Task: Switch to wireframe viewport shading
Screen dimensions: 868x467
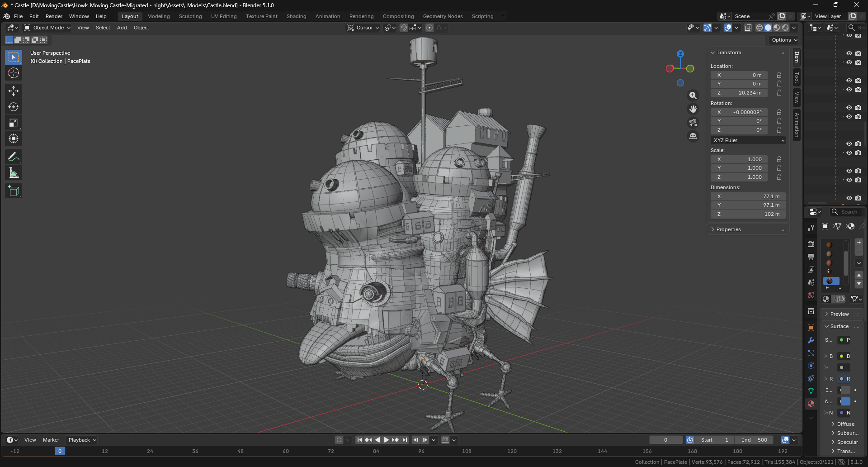Action: click(759, 28)
